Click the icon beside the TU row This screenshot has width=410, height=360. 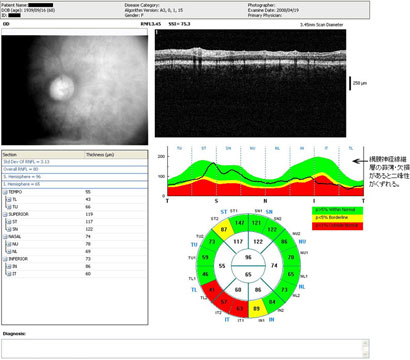pyautogui.click(x=10, y=207)
